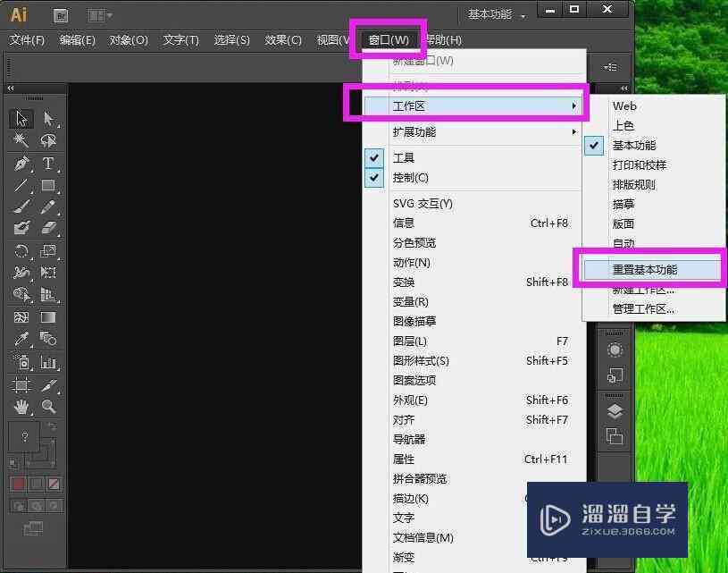Open the 图层(L) panel item
Screen dimensions: 728x573
[473, 341]
